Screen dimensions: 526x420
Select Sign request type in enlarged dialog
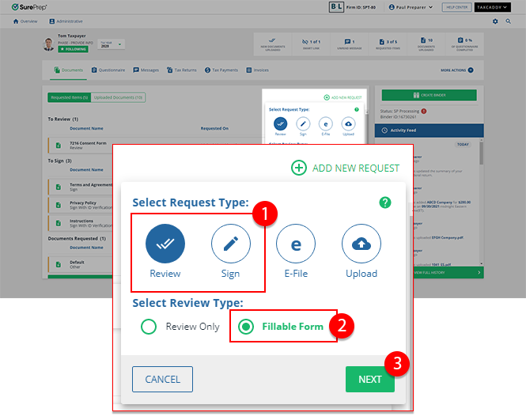pyautogui.click(x=231, y=244)
